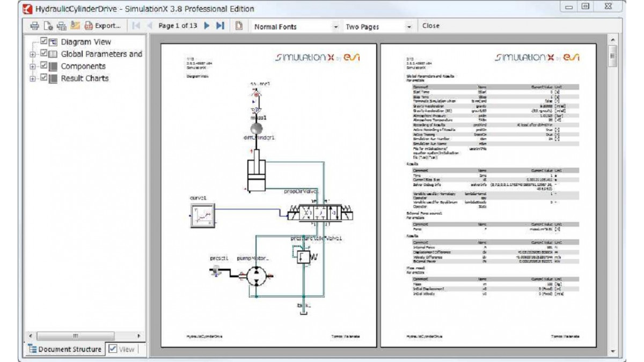Click the pumpMotor symbol in the diagram

258,276
